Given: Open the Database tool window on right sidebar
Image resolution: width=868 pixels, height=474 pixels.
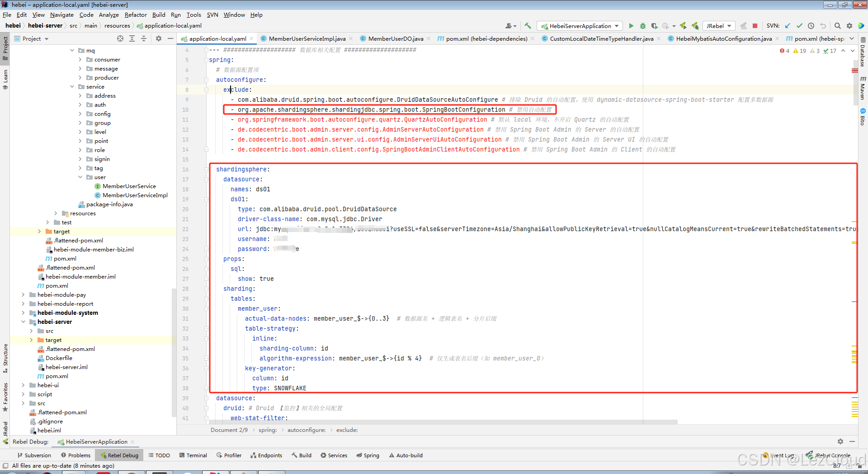Looking at the screenshot, I should pos(863,57).
